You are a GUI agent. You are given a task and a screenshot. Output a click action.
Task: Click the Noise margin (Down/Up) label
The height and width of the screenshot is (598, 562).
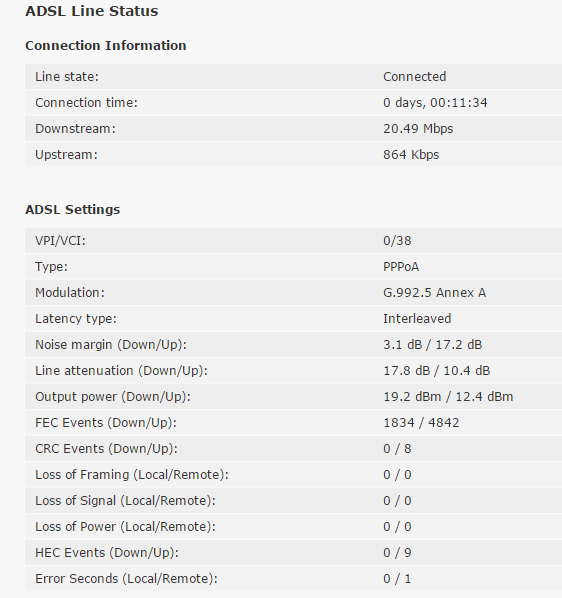(111, 345)
